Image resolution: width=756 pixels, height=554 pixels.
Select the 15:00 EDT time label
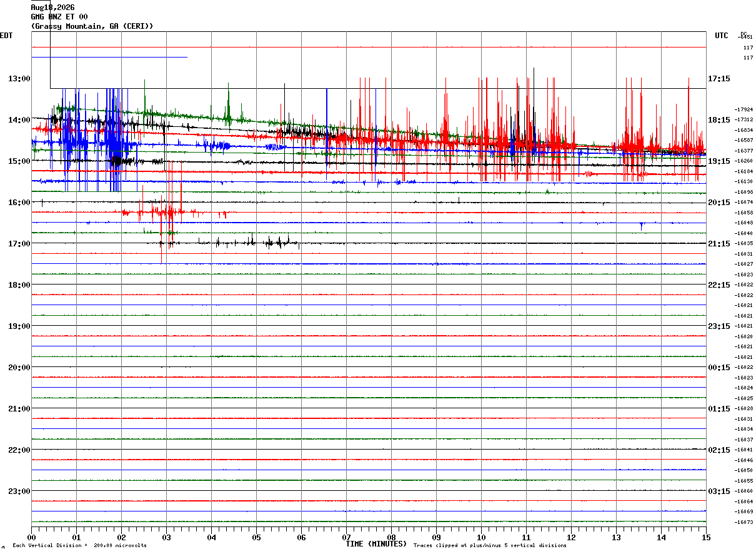19,161
